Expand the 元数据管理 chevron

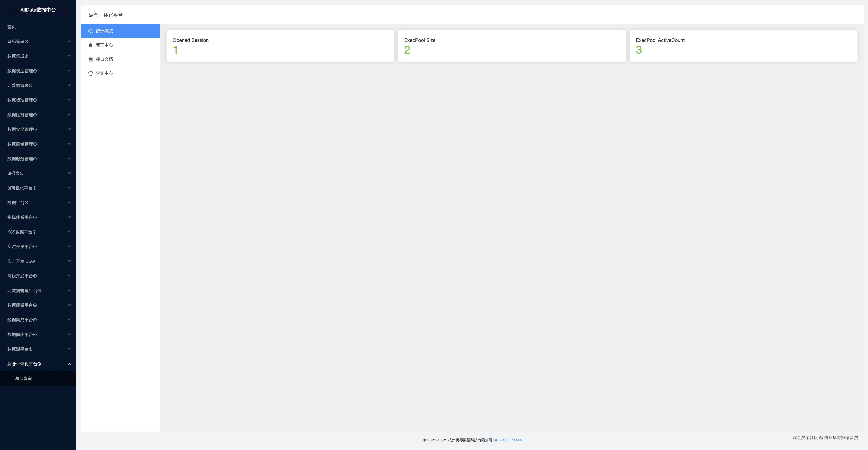[69, 85]
